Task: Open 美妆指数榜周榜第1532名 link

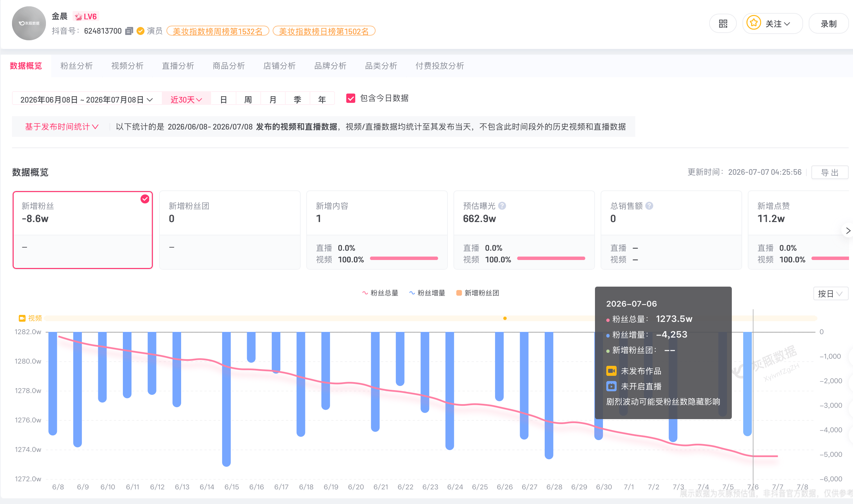Action: click(x=218, y=31)
